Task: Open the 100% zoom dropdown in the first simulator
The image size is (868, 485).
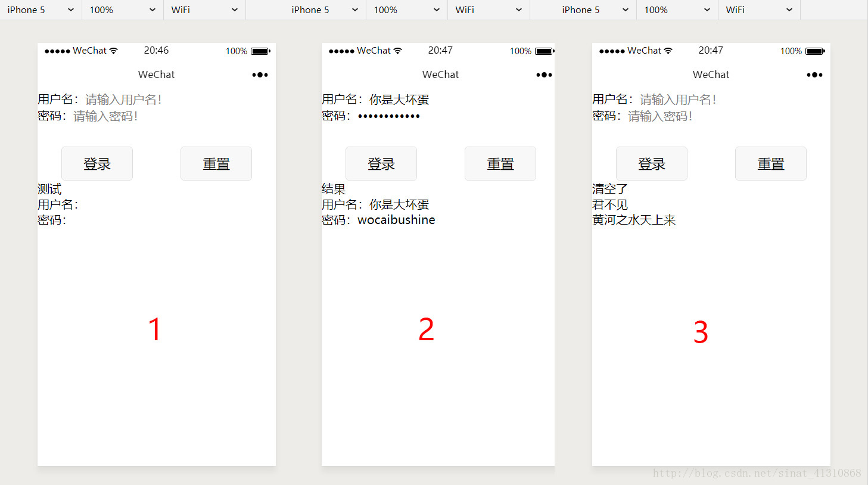Action: tap(122, 10)
